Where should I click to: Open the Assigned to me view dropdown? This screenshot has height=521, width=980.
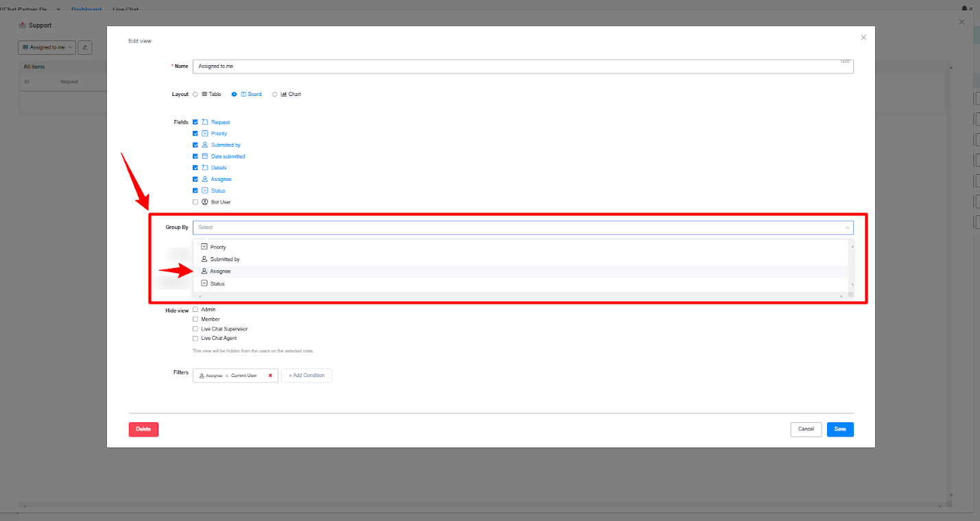pyautogui.click(x=47, y=47)
